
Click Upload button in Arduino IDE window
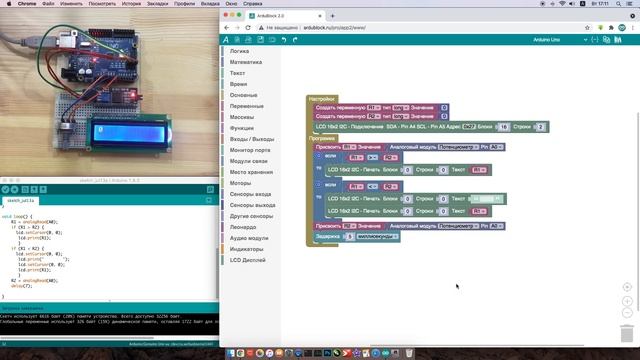[x=15, y=189]
